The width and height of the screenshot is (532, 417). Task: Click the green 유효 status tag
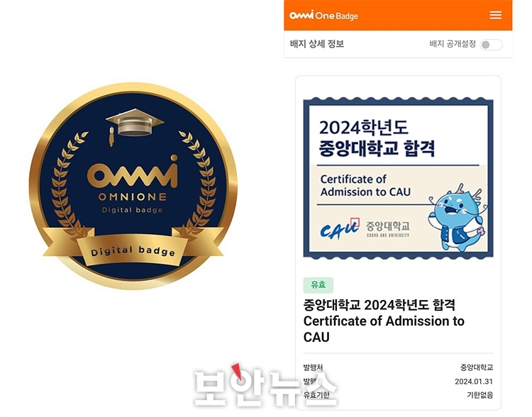click(318, 285)
